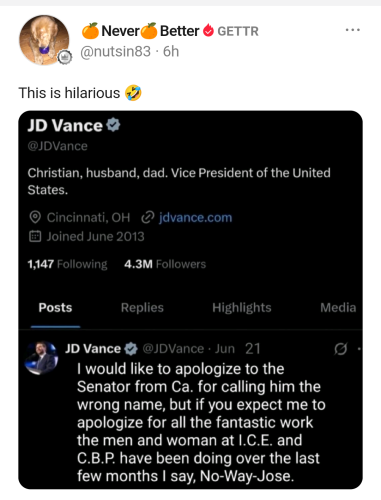Image resolution: width=381 pixels, height=500 pixels.
Task: Click the chain link icon before jdvance.com
Action: [148, 217]
